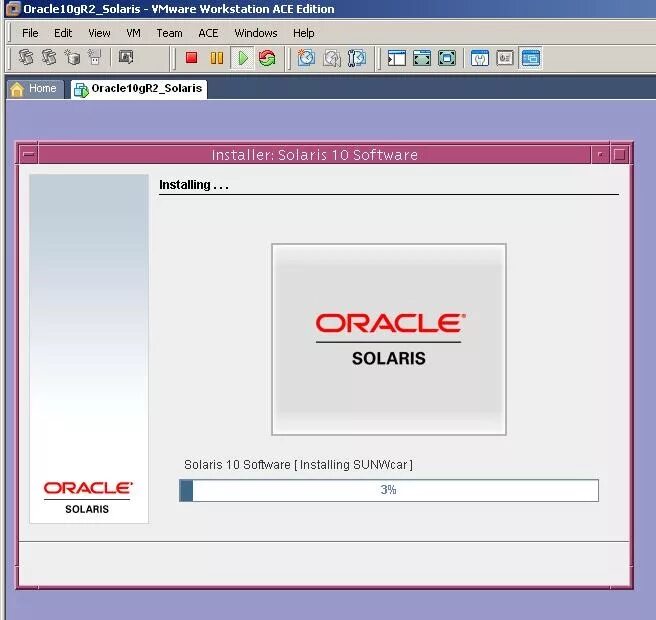Click the screen capture toolbar icon

pyautogui.click(x=126, y=57)
